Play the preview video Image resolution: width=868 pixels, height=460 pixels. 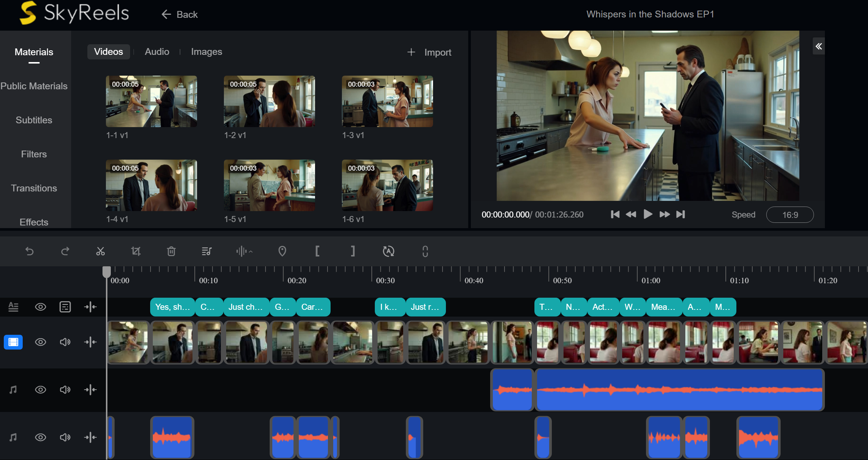pos(648,214)
